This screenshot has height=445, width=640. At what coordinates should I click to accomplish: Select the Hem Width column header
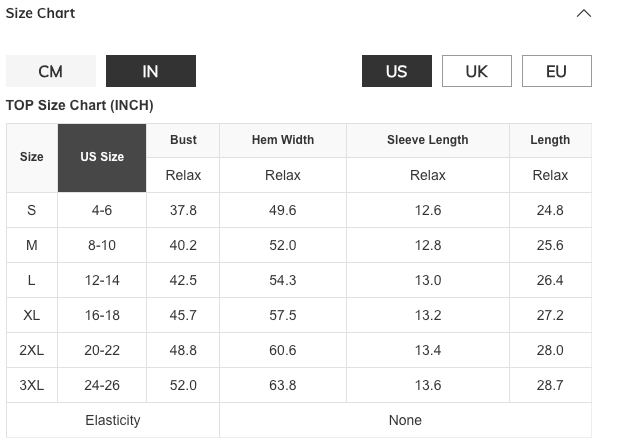click(283, 140)
